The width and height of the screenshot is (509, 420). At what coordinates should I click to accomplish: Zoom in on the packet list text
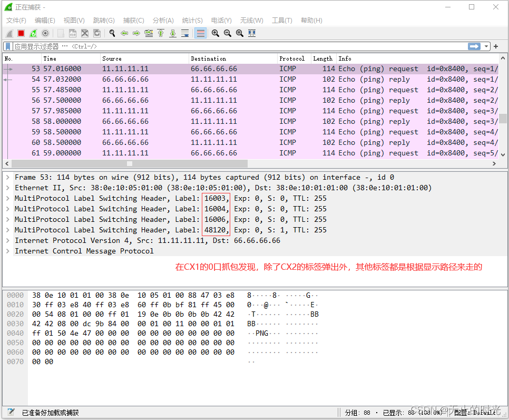[215, 33]
